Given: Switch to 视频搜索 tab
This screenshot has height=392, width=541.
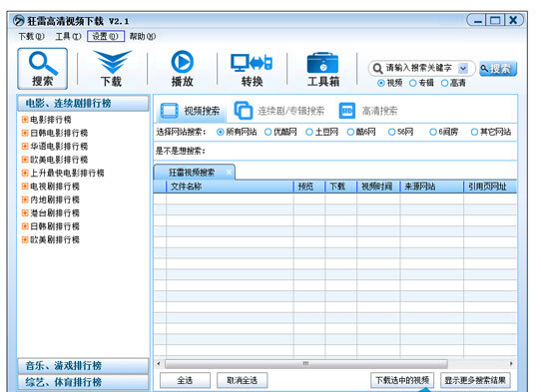Looking at the screenshot, I should [191, 111].
